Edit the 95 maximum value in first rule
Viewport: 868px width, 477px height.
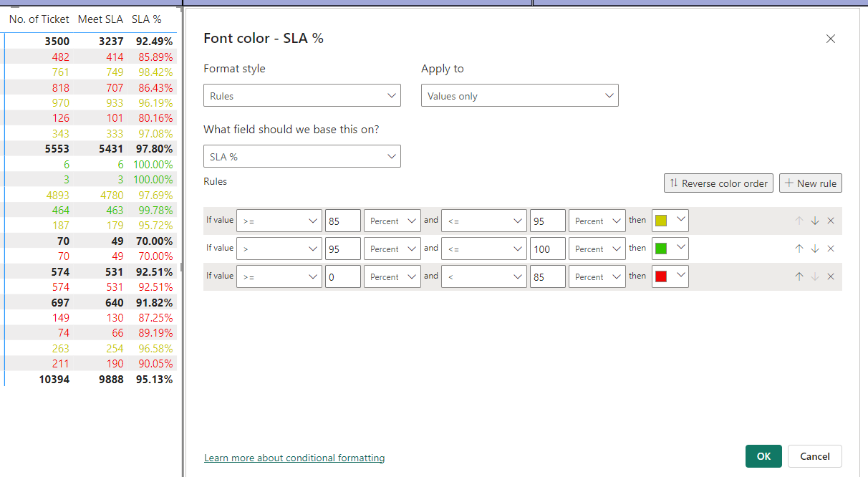point(548,221)
